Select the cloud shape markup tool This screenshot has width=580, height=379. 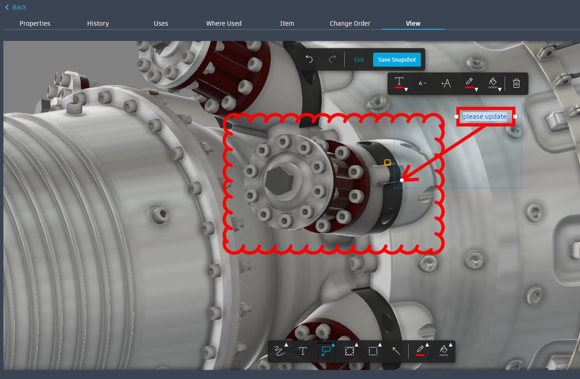click(x=350, y=351)
